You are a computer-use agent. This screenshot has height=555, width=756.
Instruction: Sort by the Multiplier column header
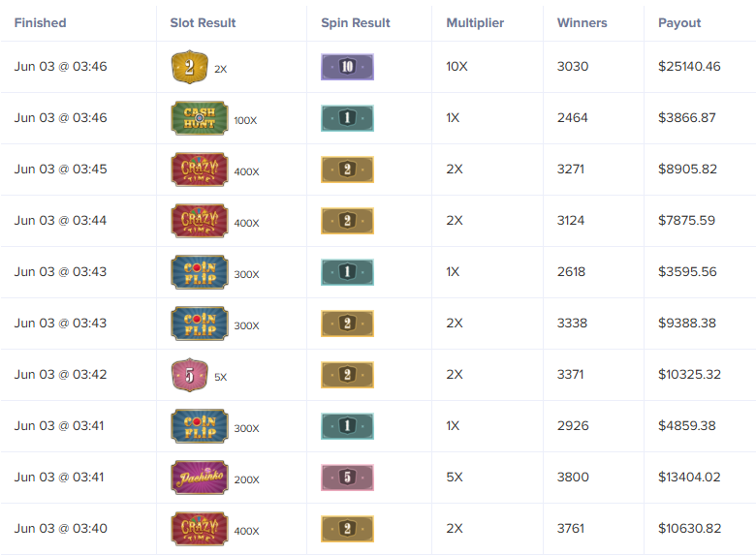[475, 22]
